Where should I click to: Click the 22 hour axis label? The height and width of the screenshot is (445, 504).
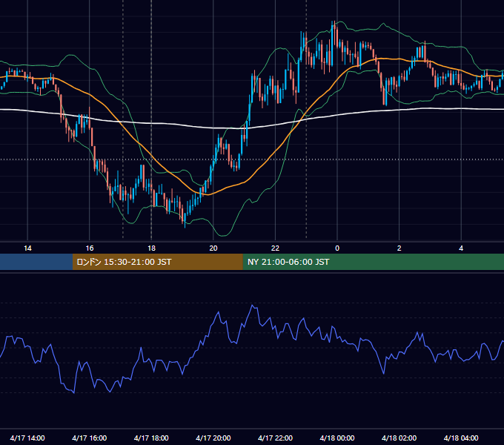point(276,248)
